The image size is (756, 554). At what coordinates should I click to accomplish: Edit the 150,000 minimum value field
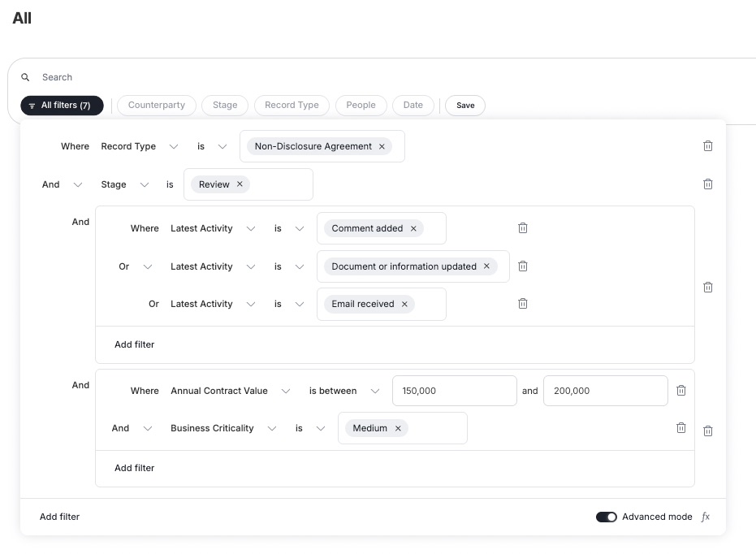(x=455, y=391)
